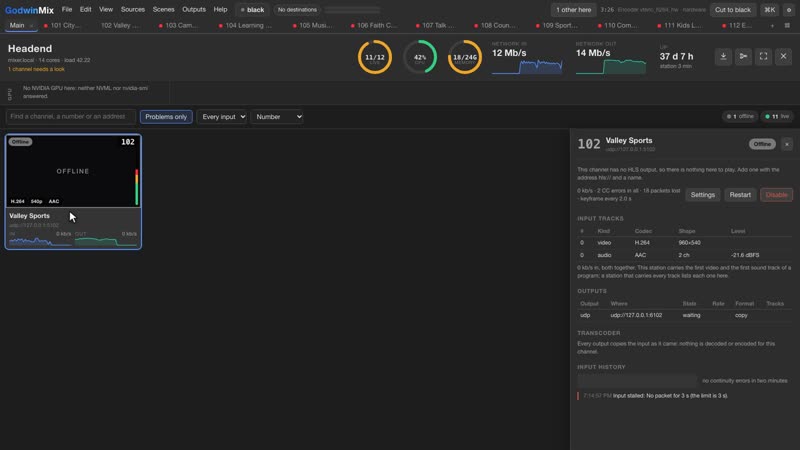800x450 pixels.
Task: Click the input history continuity bar
Action: click(637, 381)
